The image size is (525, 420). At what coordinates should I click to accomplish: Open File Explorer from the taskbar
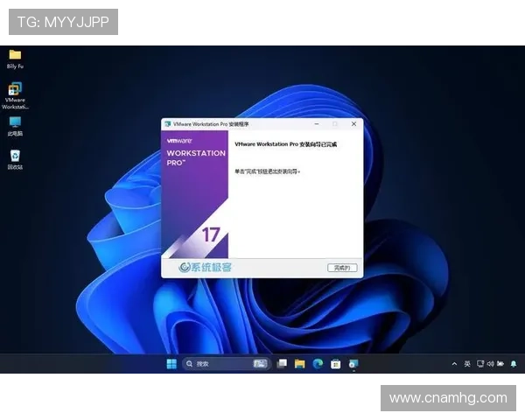[299, 363]
